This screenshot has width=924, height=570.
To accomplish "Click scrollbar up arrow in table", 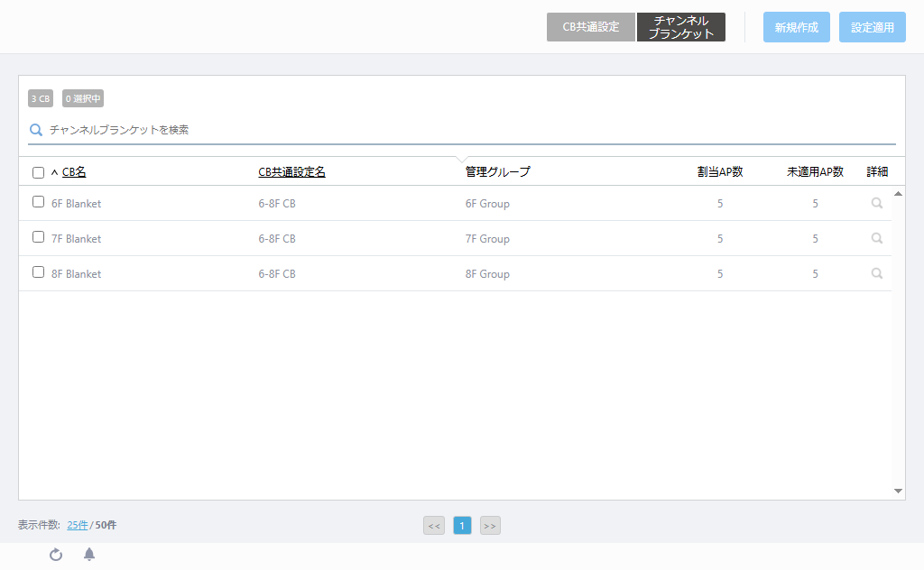I will pos(898,194).
